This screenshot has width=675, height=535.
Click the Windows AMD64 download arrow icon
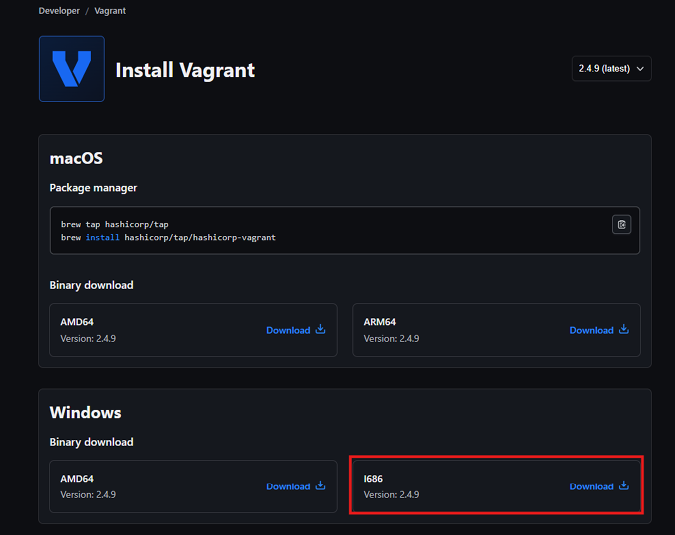click(321, 486)
